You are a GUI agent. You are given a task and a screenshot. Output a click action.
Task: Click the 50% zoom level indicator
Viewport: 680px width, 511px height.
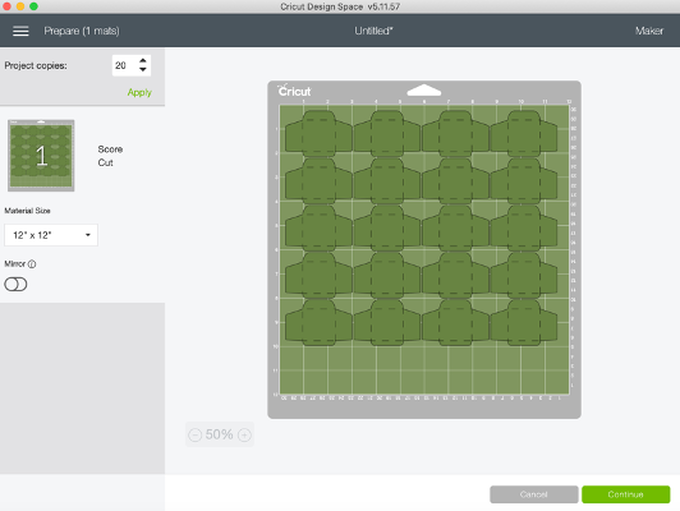click(219, 435)
